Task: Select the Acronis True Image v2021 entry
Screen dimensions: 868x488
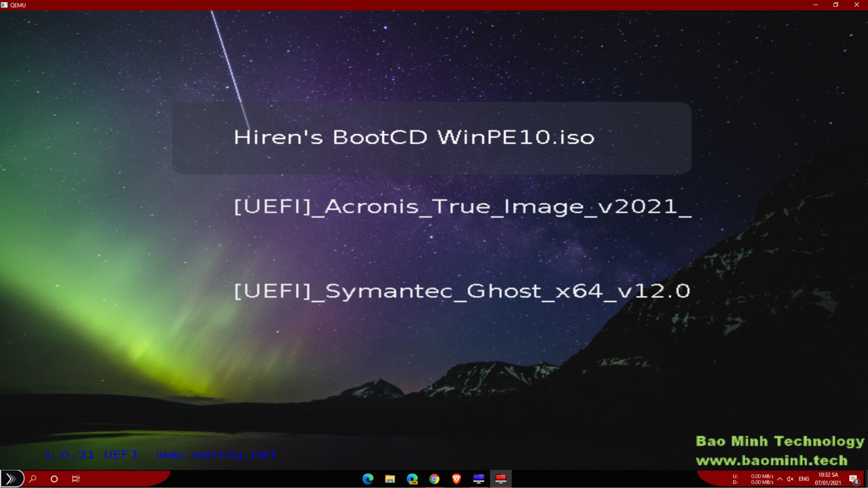Action: point(462,206)
